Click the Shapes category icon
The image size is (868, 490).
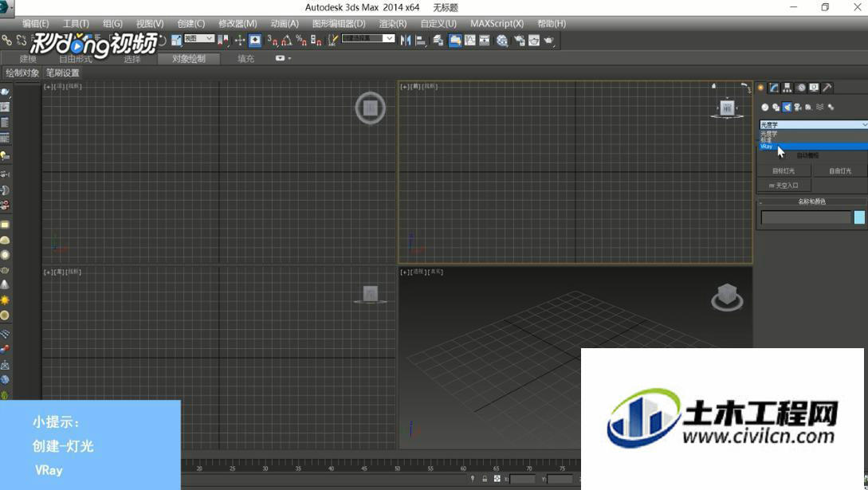tap(776, 108)
